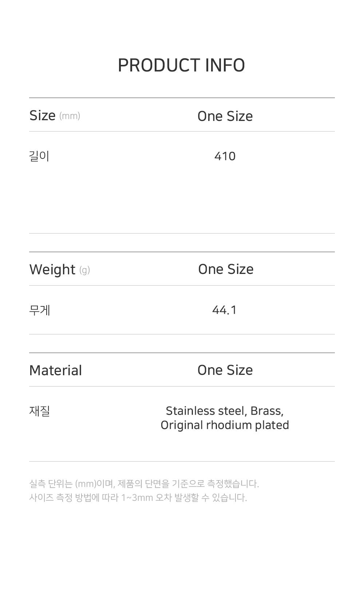Image resolution: width=364 pixels, height=600 pixels.
Task: Click the 1~3mm tolerance footnote text
Action: pyautogui.click(x=137, y=498)
